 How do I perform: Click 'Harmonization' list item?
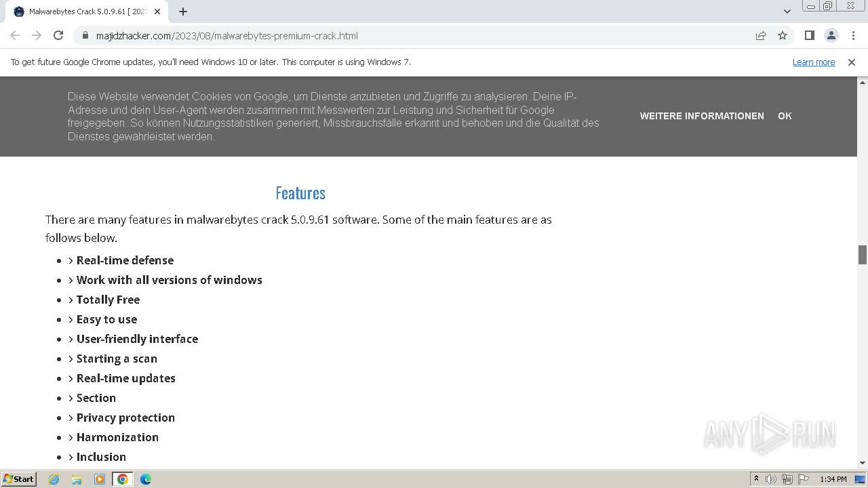coord(117,437)
